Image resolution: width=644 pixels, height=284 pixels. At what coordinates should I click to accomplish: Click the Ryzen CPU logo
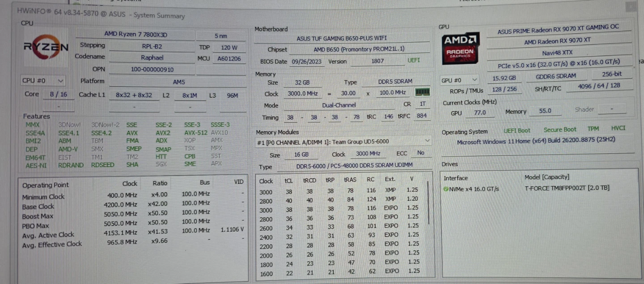(46, 47)
